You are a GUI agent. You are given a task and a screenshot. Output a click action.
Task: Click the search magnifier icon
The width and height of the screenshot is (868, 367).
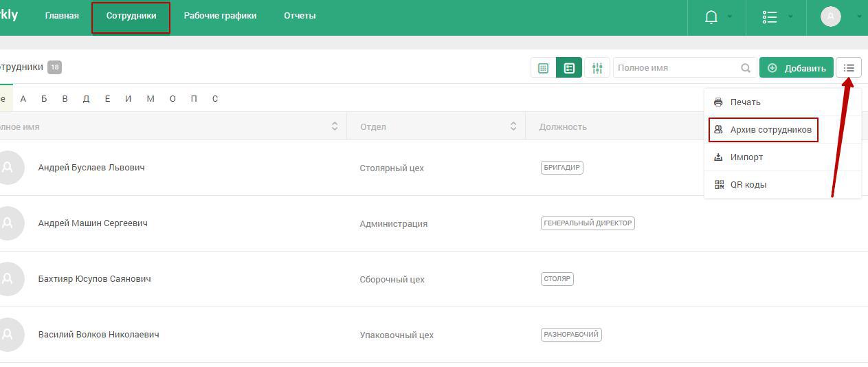(746, 68)
